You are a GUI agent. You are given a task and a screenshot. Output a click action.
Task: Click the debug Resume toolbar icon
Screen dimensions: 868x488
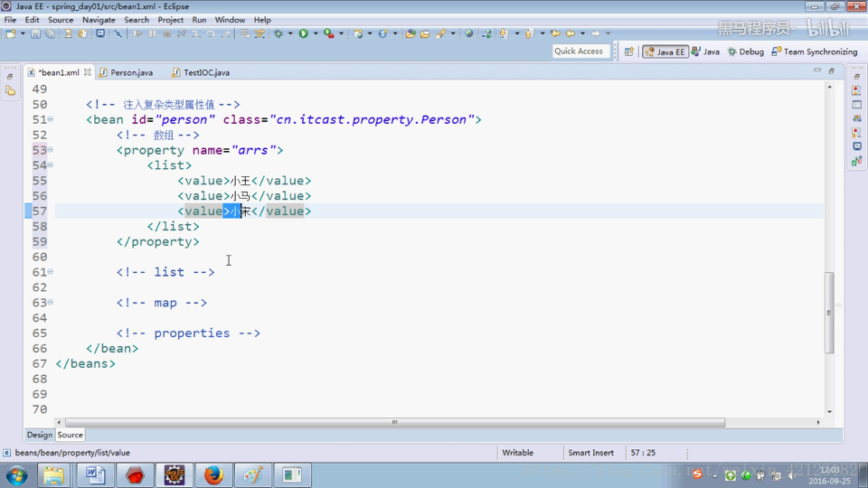pos(137,33)
